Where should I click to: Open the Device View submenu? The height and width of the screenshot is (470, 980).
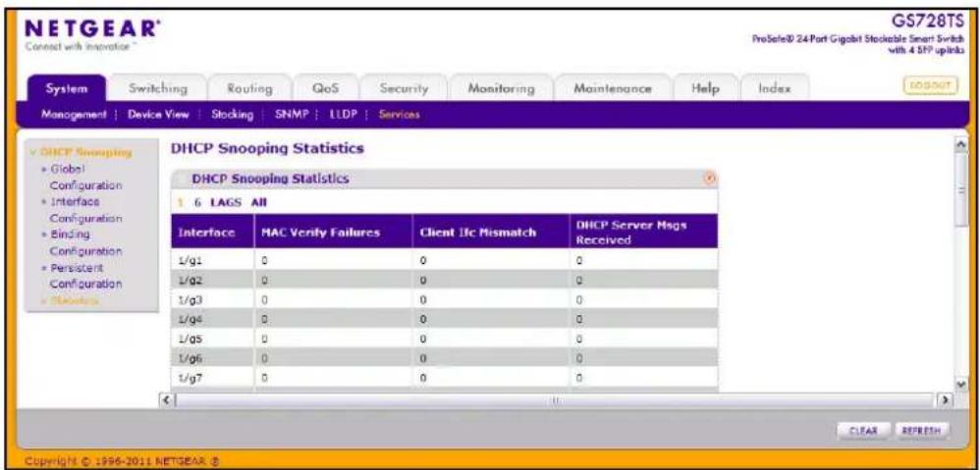(158, 115)
